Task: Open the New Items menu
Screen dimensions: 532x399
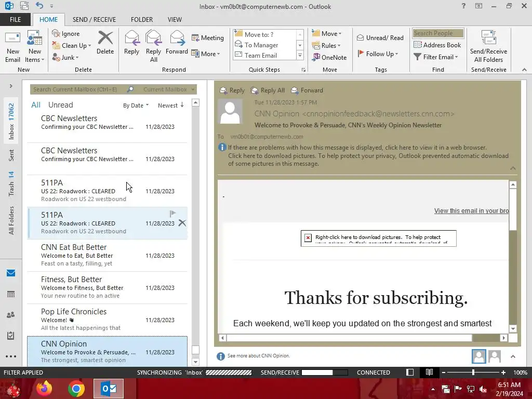Action: 35,47
